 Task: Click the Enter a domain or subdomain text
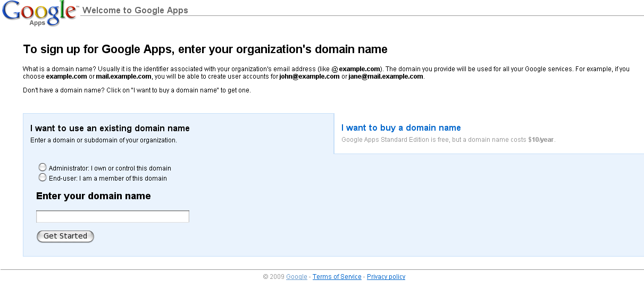(x=104, y=140)
